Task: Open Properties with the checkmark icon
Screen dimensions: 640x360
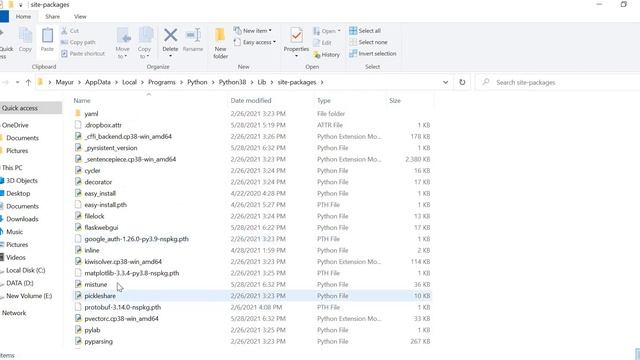Action: [296, 36]
